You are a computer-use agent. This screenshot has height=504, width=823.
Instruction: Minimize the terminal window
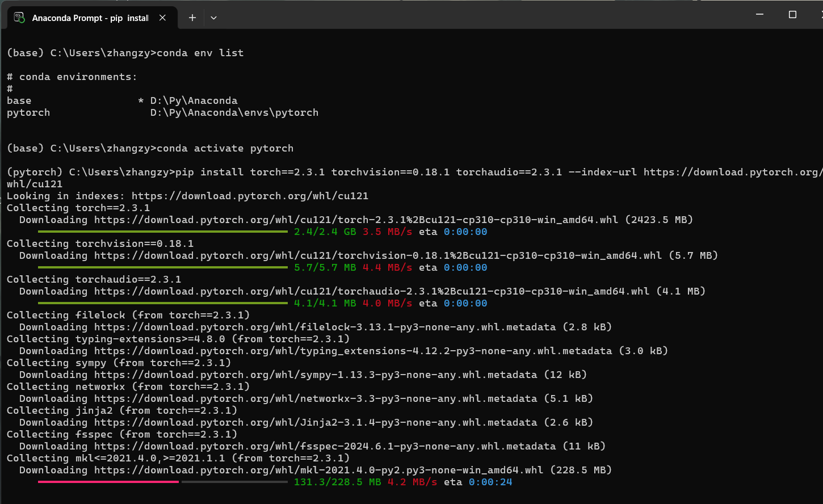point(760,15)
